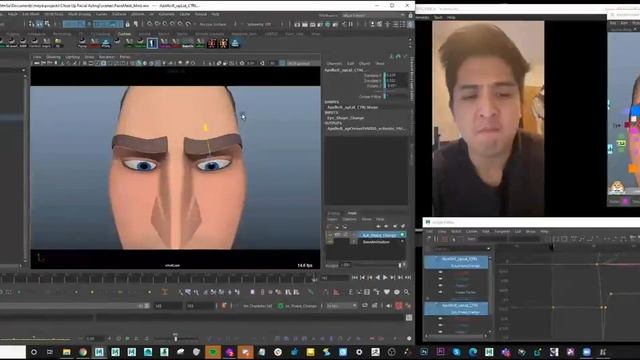
Task: Select by component type icon in status line
Action: (47, 24)
